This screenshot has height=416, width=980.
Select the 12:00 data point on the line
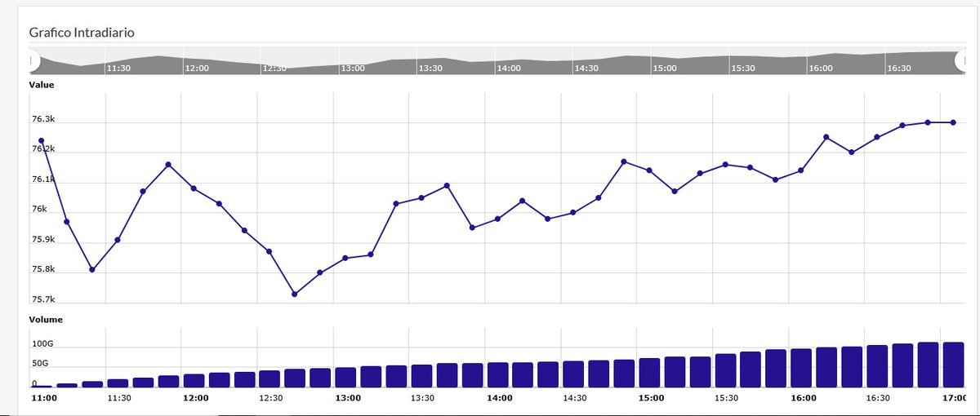point(194,188)
